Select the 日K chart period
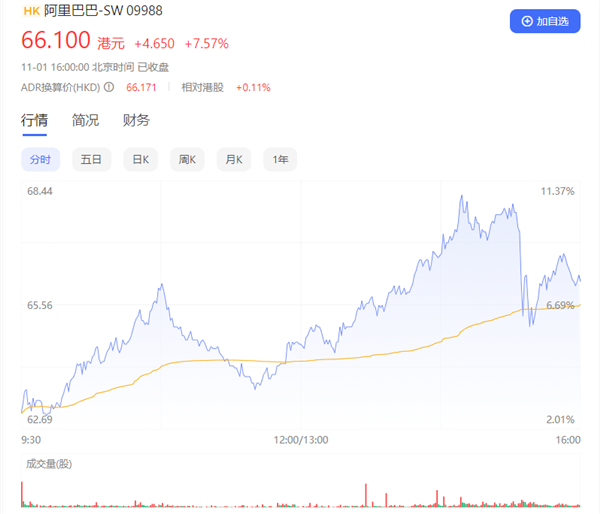The width and height of the screenshot is (600, 514). 140,159
